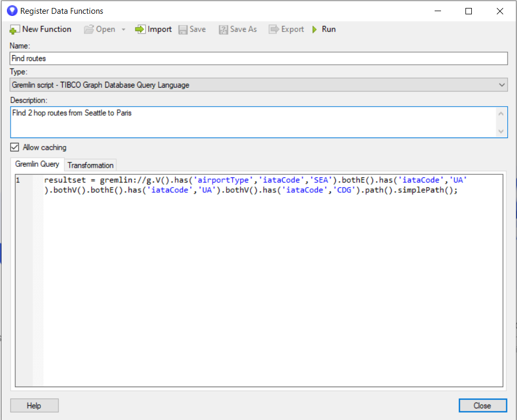Click the Save As toolbar icon
Viewport: 517px width, 420px height.
tap(223, 30)
